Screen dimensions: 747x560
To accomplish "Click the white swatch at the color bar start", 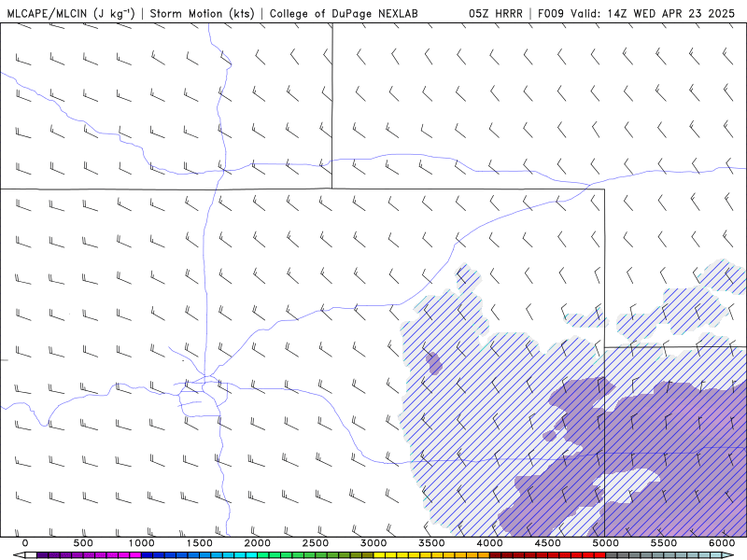I will [x=31, y=555].
